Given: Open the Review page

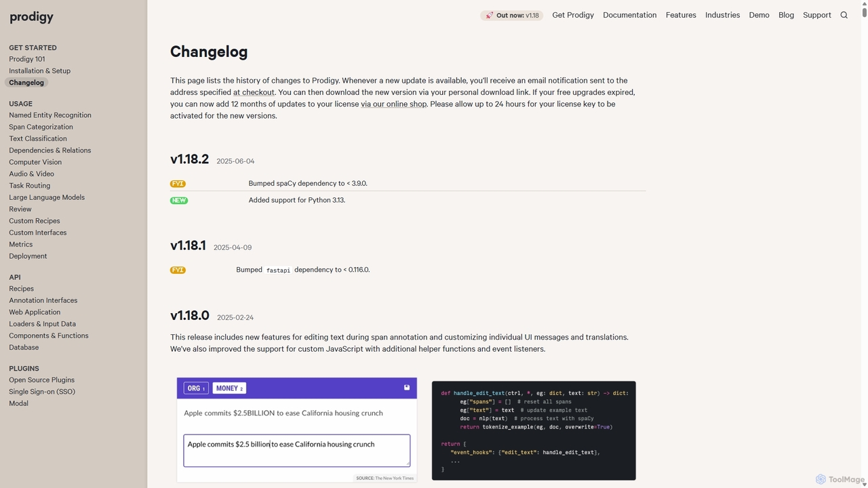Looking at the screenshot, I should pyautogui.click(x=20, y=209).
